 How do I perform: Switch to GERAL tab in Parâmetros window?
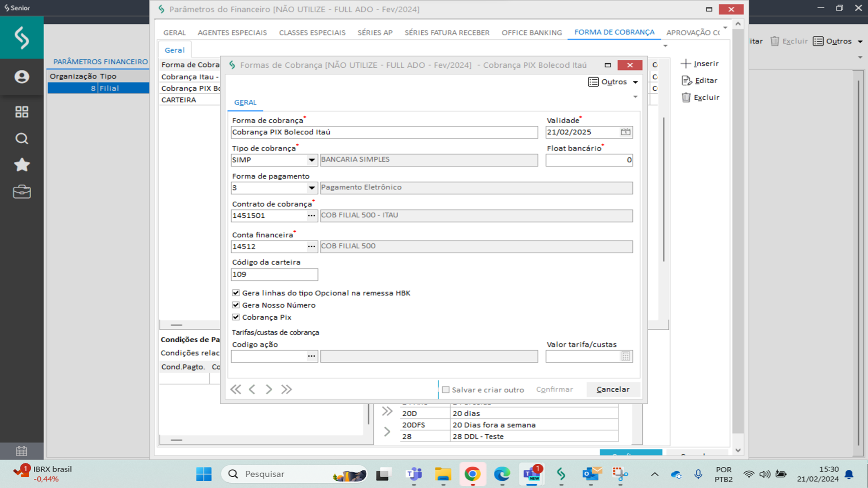click(174, 33)
